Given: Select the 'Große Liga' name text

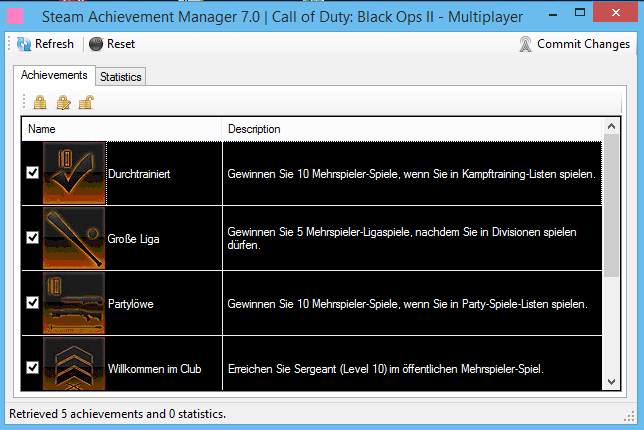Looking at the screenshot, I should [x=133, y=239].
